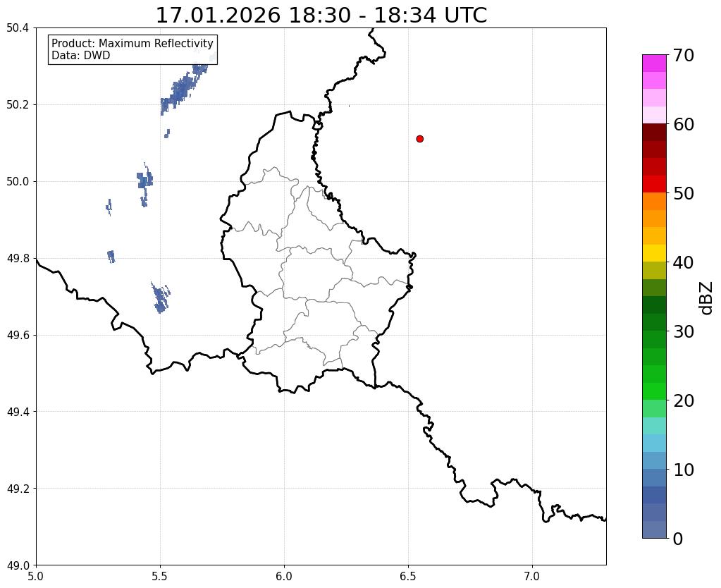The image size is (721, 588).
Task: Click the latitude axis label 50.2
Action: pyautogui.click(x=18, y=105)
